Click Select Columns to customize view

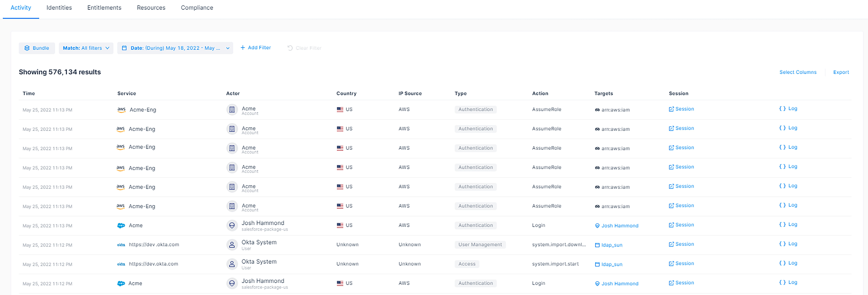(798, 72)
